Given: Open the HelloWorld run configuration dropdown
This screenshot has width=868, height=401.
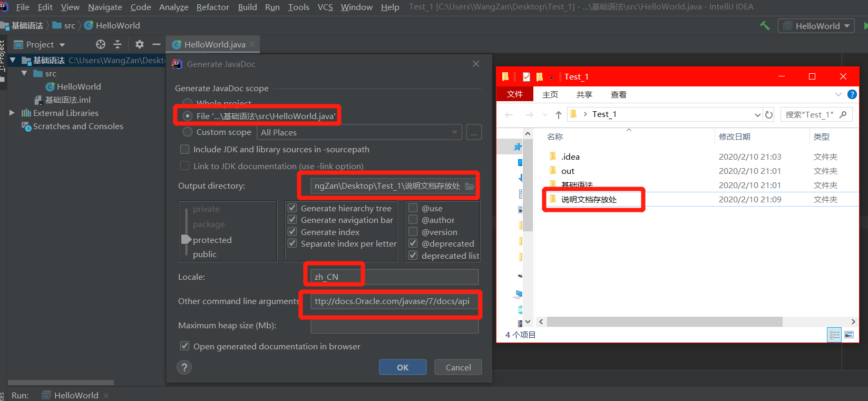Looking at the screenshot, I should (816, 26).
